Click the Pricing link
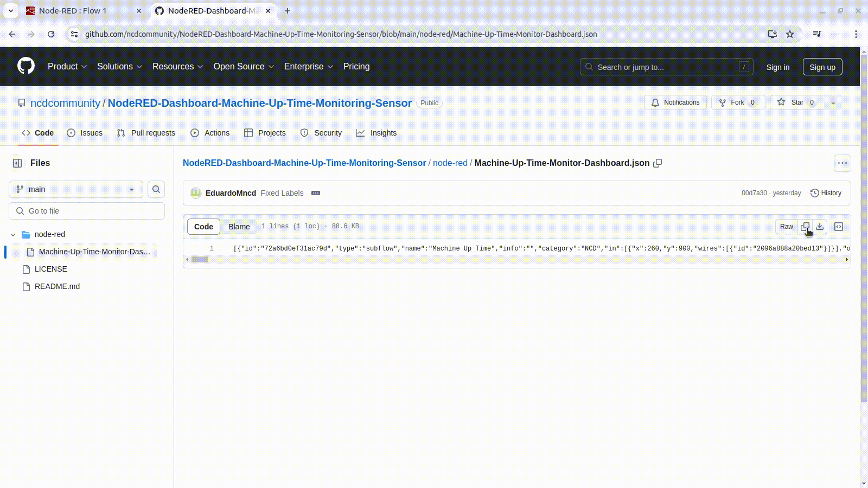This screenshot has height=488, width=868. click(356, 66)
